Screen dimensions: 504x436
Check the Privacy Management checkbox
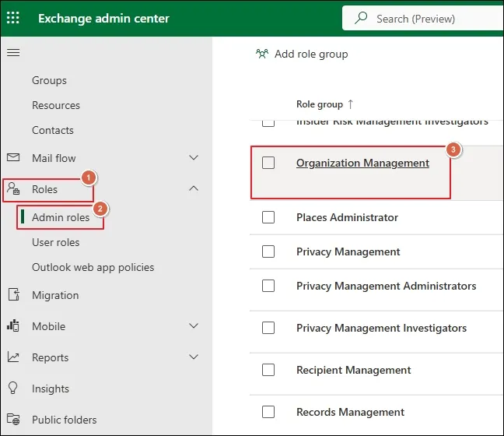[268, 251]
